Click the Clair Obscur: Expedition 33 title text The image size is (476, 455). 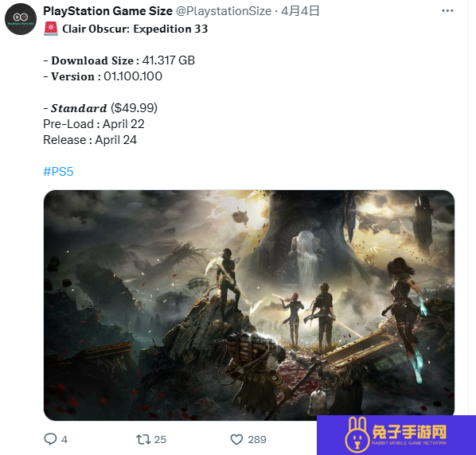click(135, 29)
